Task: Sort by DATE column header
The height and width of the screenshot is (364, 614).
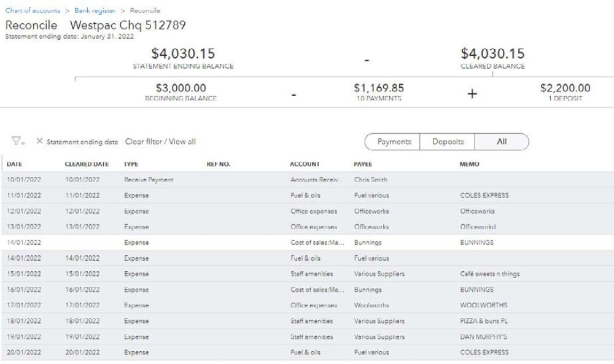Action: [x=15, y=164]
